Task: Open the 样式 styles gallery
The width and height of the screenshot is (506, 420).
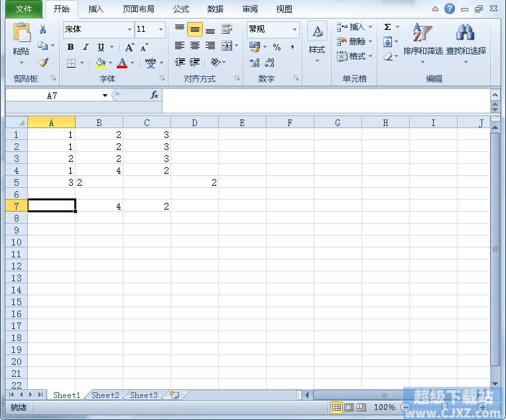Action: coord(317,42)
